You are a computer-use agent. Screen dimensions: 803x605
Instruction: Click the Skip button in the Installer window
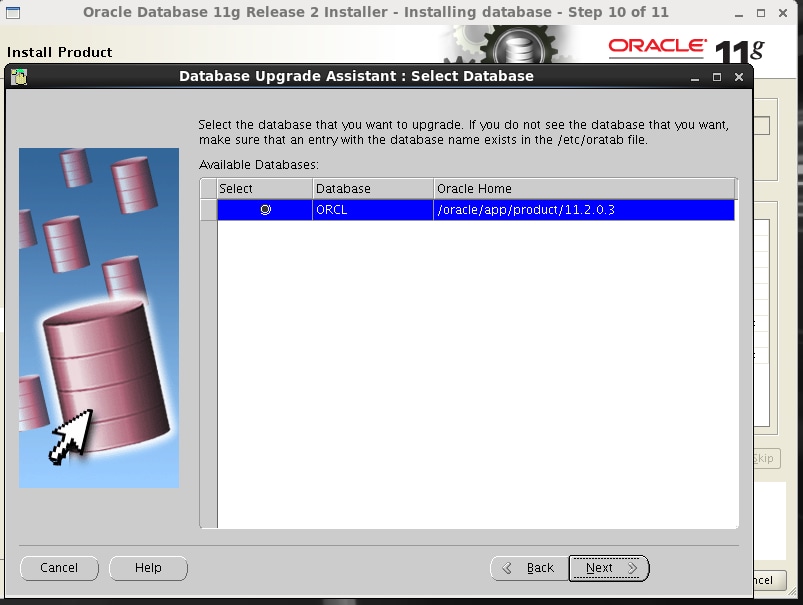pyautogui.click(x=767, y=458)
